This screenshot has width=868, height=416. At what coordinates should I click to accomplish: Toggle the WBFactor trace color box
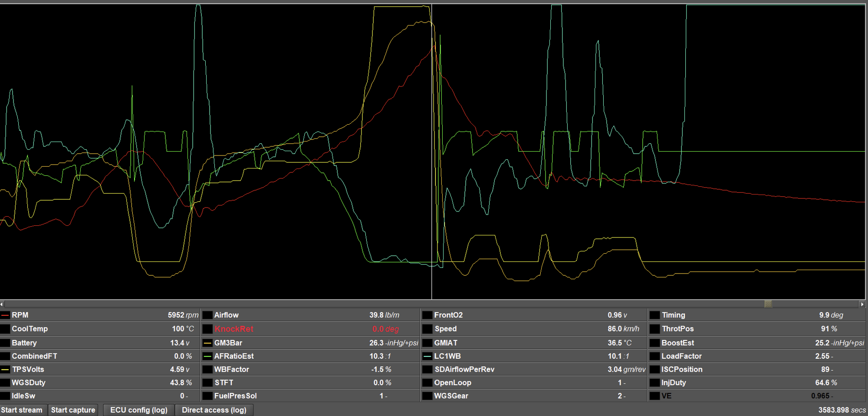pos(207,370)
